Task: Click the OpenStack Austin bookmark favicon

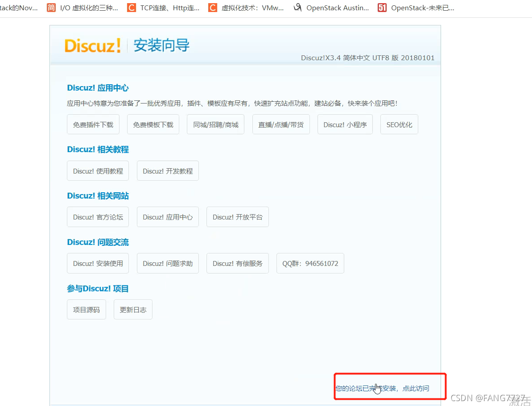Action: pos(297,8)
